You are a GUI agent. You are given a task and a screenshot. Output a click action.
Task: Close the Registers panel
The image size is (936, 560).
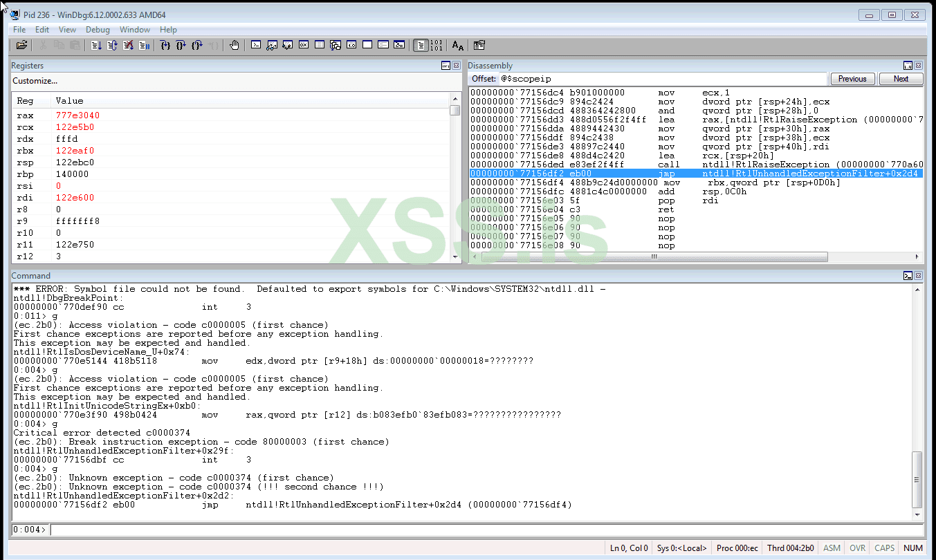click(456, 66)
